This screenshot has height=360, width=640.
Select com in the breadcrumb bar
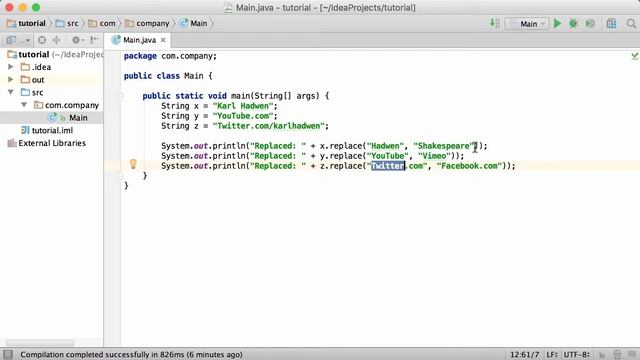pyautogui.click(x=102, y=23)
